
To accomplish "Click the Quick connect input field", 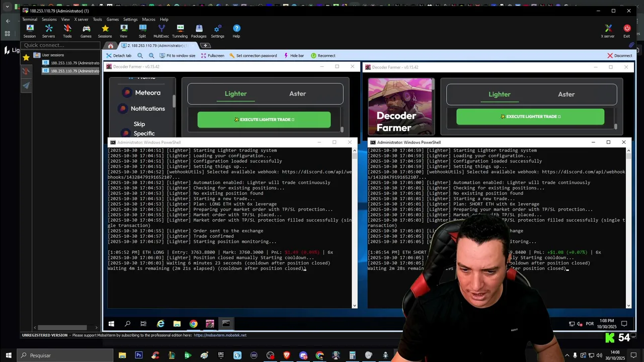I will [x=60, y=45].
